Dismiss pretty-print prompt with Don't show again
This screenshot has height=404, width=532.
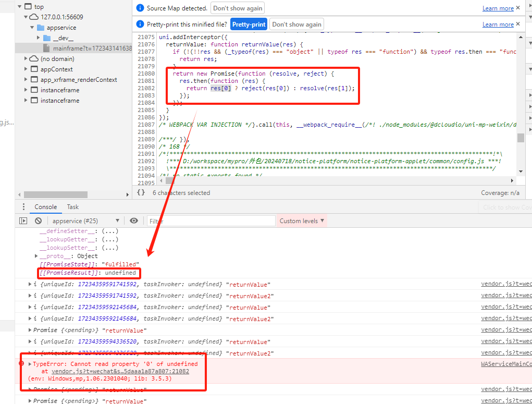(296, 25)
